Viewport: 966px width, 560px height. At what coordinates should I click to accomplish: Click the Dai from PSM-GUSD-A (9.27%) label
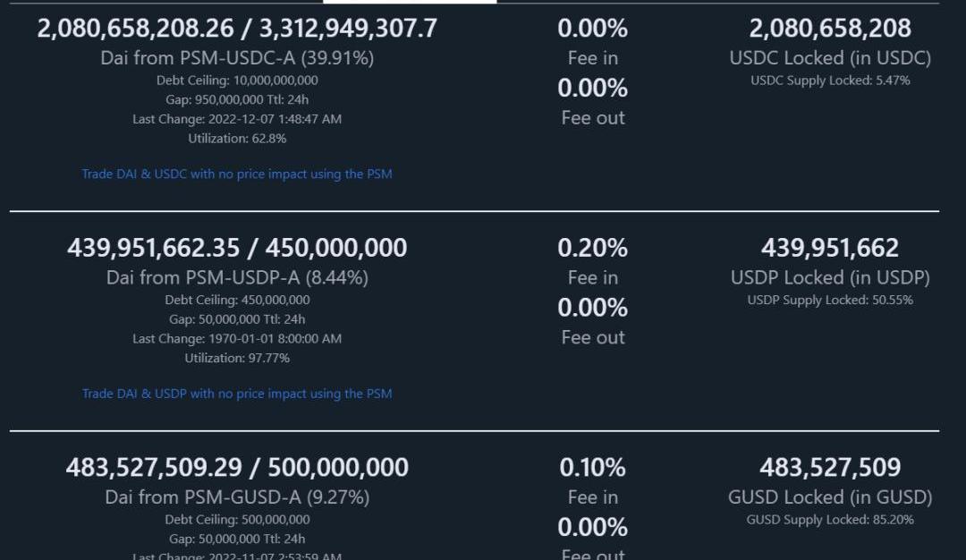click(x=237, y=497)
